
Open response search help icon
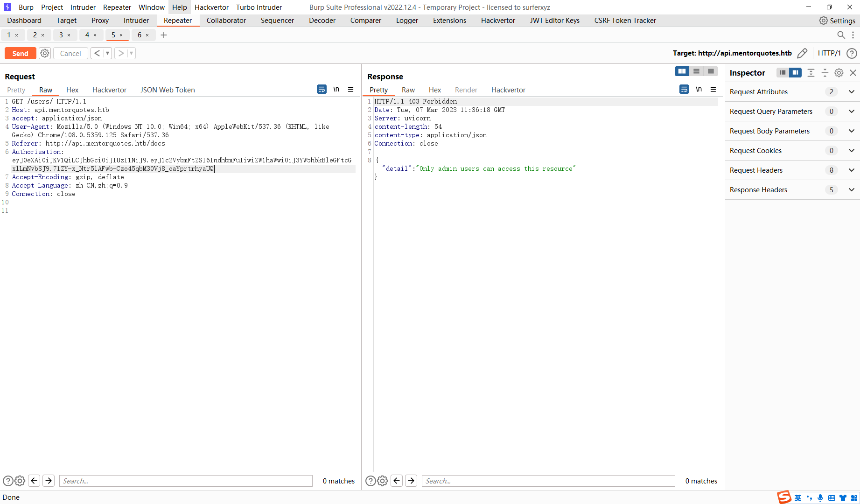click(x=371, y=481)
